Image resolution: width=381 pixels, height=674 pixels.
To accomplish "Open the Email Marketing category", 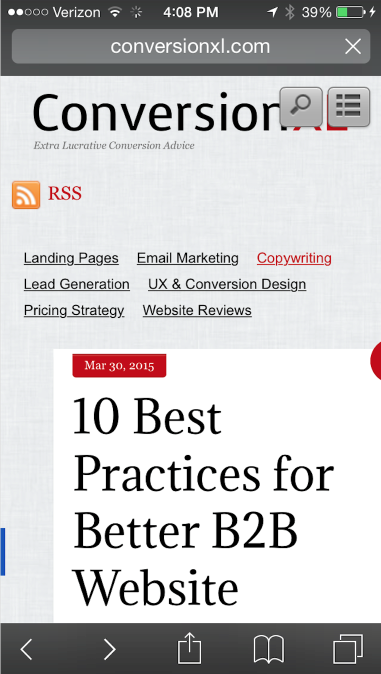I will (187, 259).
